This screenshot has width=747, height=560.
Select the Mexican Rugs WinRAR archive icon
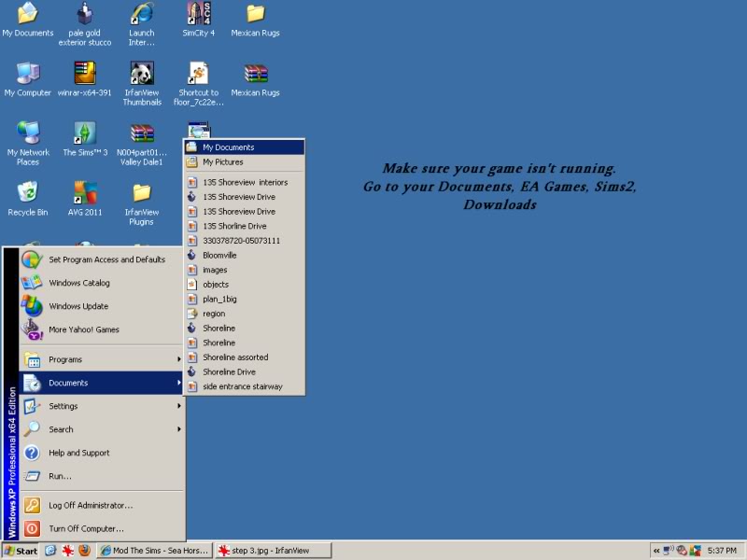click(x=255, y=79)
